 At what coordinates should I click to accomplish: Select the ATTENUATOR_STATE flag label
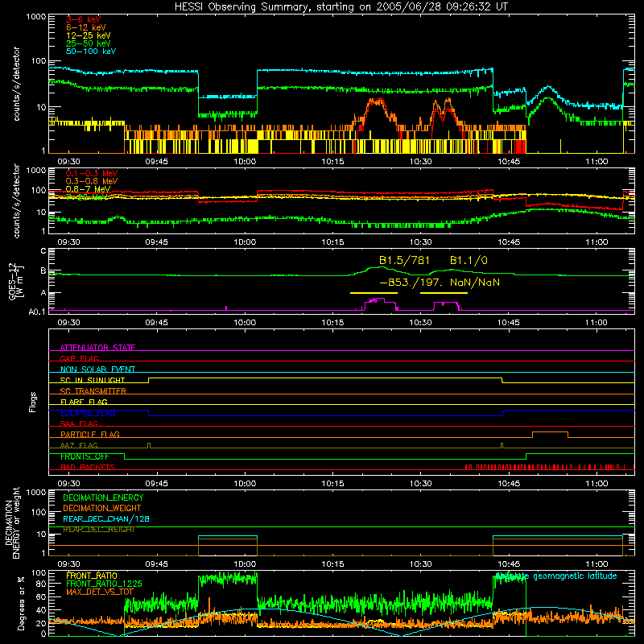(97, 348)
